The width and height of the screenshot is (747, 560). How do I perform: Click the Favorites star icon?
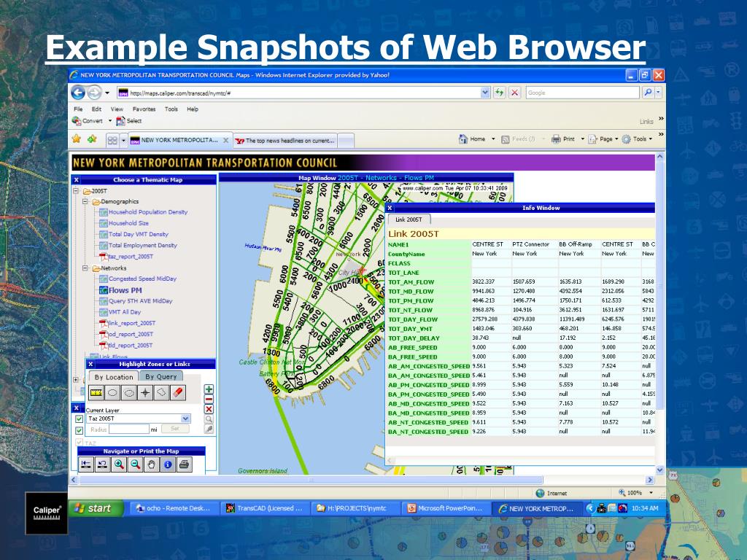(x=76, y=139)
